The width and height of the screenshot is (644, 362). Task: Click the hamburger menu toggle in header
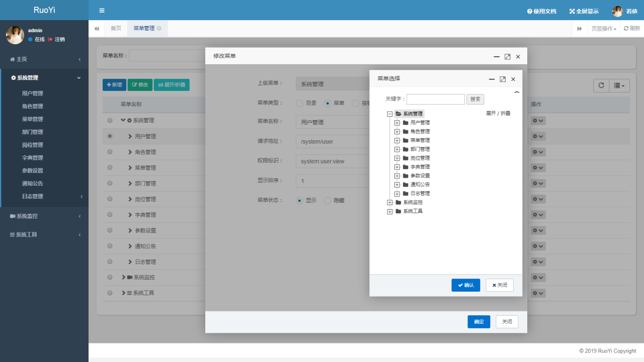[102, 11]
